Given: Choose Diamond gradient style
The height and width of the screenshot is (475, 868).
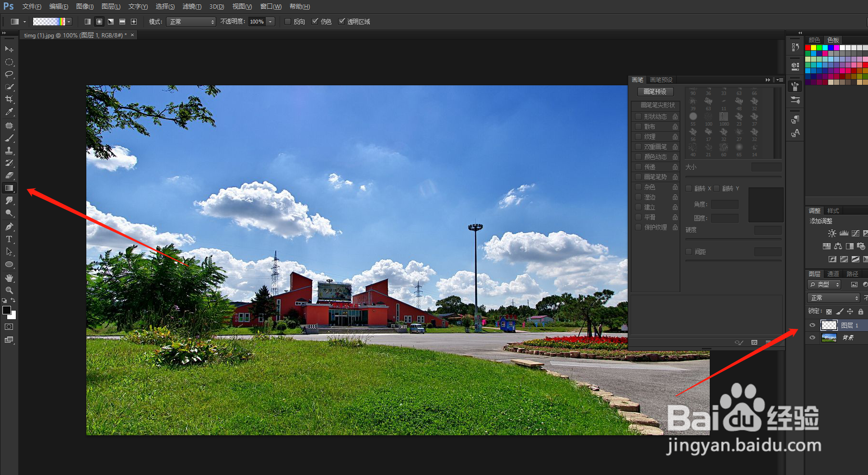Looking at the screenshot, I should pyautogui.click(x=134, y=22).
